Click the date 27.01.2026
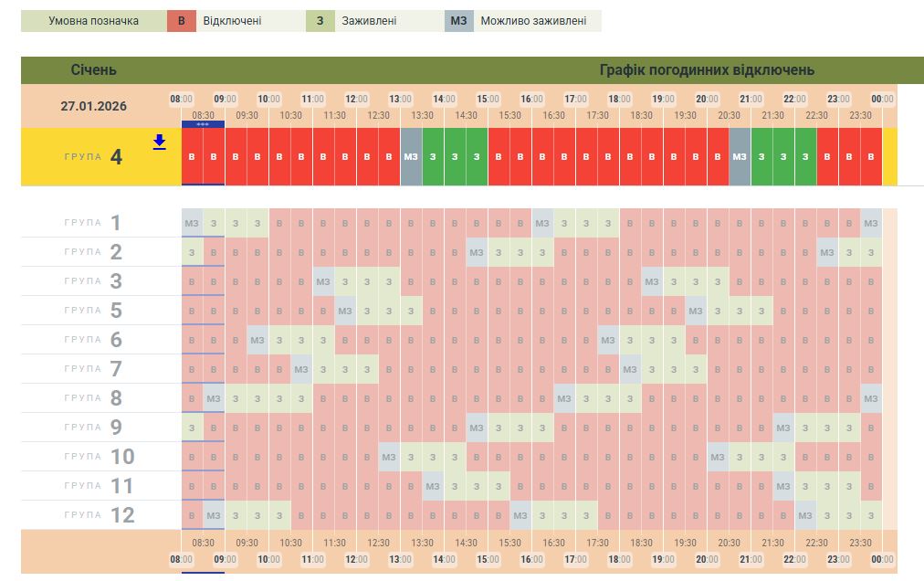Viewport: 924px width, 581px height. (94, 106)
